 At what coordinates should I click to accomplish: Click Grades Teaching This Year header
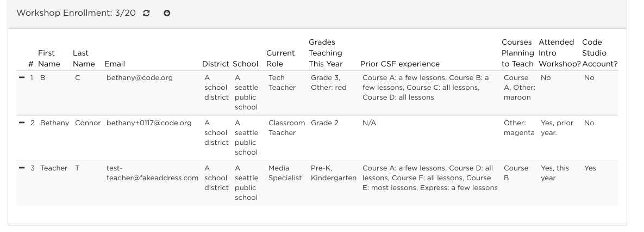[x=326, y=53]
